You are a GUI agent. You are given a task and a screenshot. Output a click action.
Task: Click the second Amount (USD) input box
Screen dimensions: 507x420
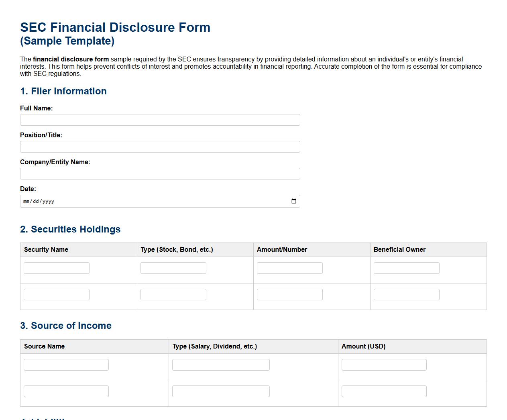[x=384, y=391]
